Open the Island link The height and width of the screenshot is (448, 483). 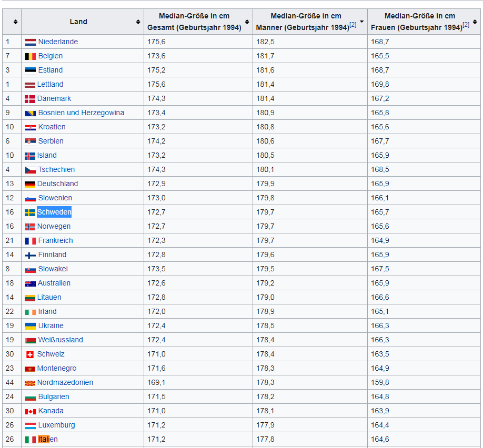point(47,155)
